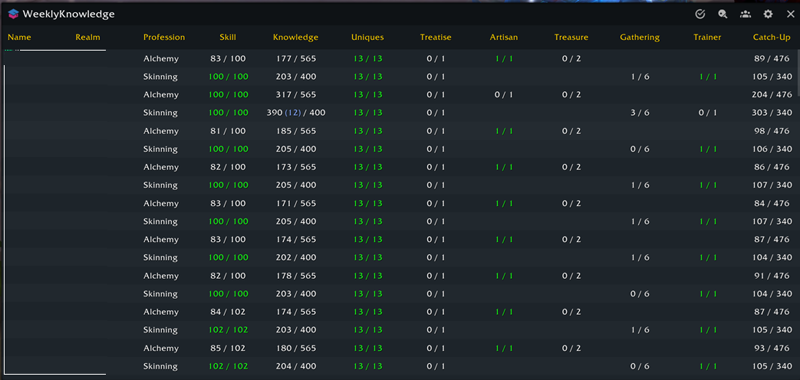
Task: Select knowledge cell "185 / 565"
Action: (295, 131)
